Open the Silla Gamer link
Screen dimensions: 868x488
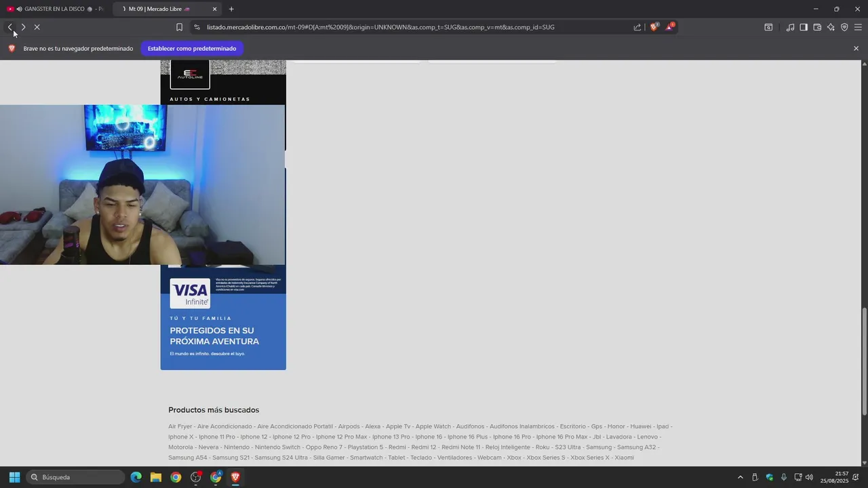[329, 457]
